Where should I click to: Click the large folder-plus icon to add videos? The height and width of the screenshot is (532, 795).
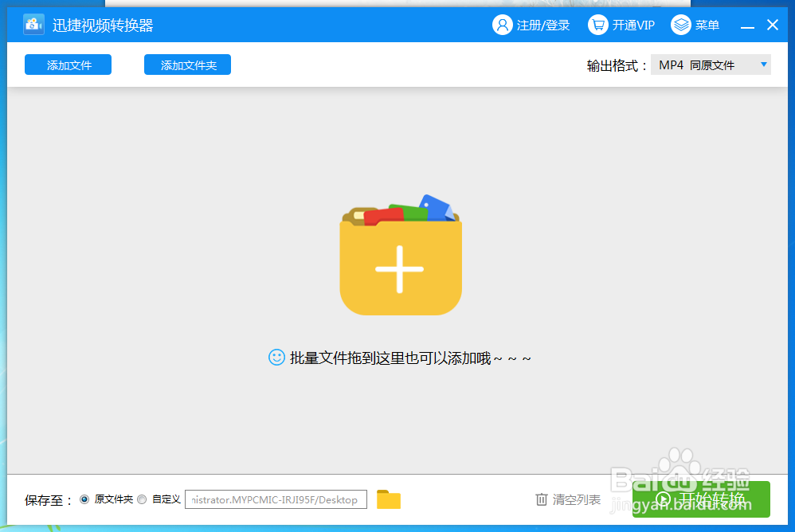tap(400, 259)
